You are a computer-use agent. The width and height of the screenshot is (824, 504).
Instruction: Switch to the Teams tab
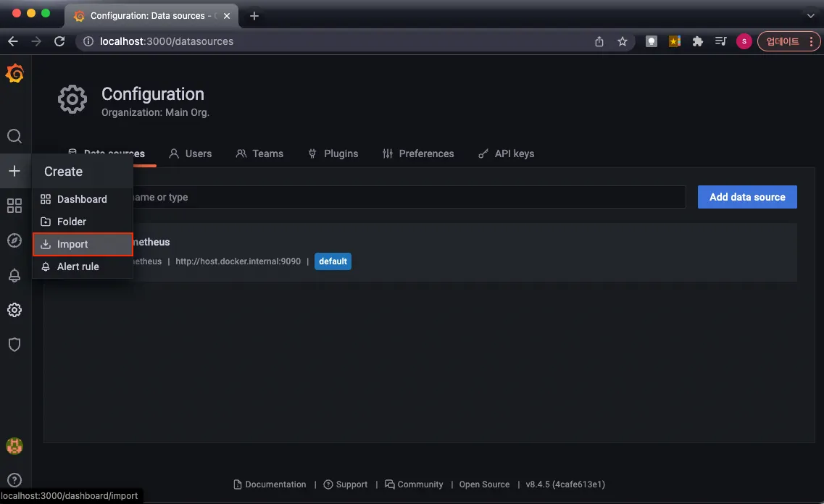[259, 154]
